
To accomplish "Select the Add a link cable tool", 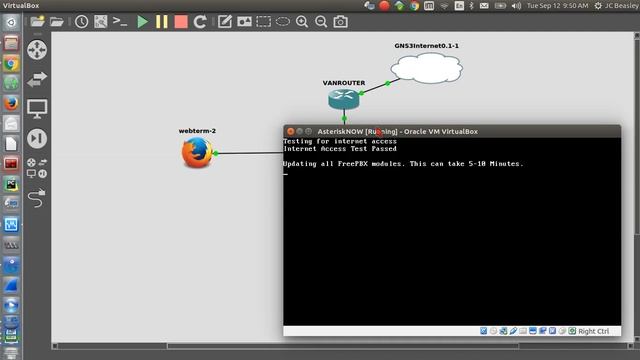I will [37, 198].
